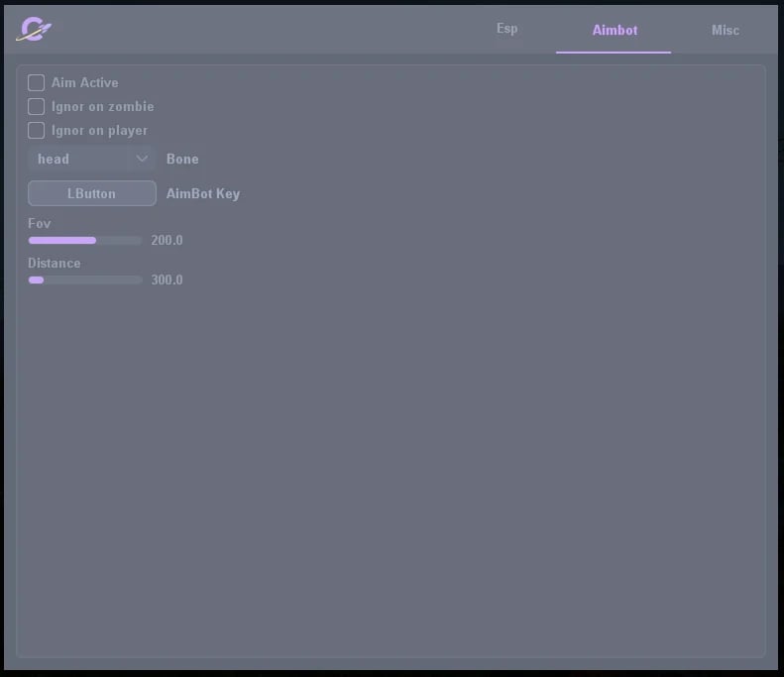Check the Ignor on player option
Viewport: 784px width, 677px height.
[x=36, y=131]
